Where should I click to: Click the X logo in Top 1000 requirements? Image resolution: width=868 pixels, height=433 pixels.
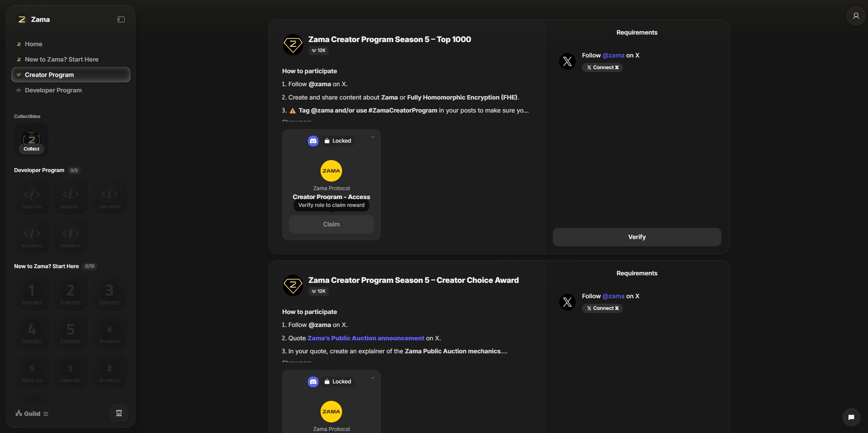coord(567,62)
